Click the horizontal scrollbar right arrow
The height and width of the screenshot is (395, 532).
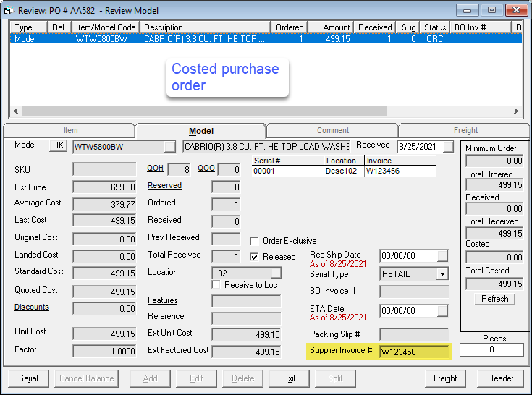(x=515, y=111)
